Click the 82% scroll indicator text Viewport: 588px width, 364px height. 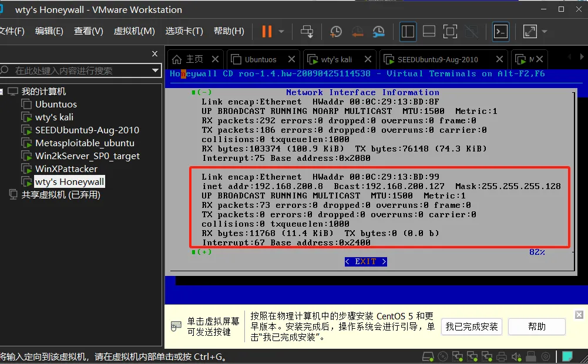tap(537, 252)
